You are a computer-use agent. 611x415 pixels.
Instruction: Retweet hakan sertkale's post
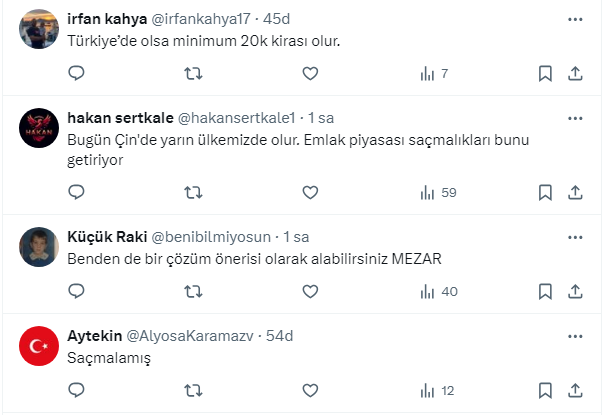[x=194, y=192]
